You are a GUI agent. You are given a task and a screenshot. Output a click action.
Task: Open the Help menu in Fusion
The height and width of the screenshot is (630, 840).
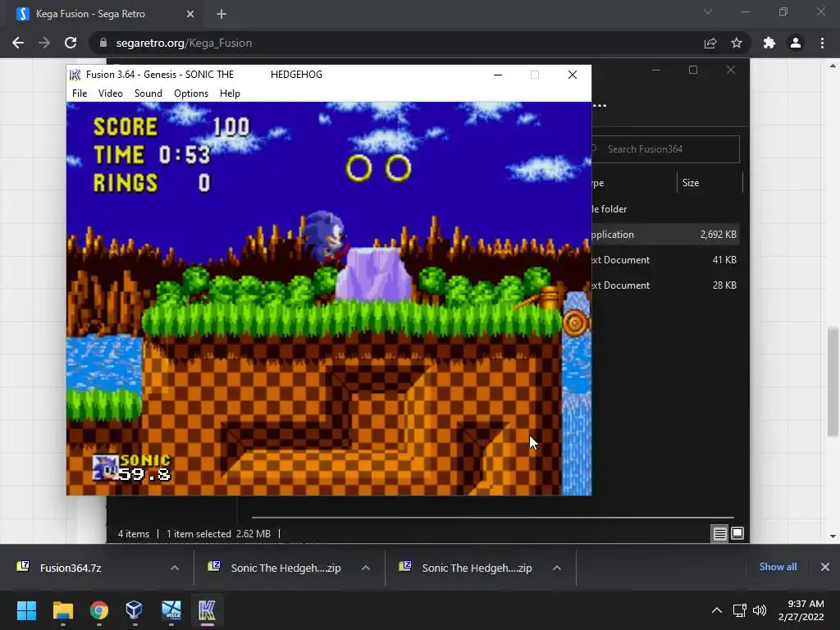pyautogui.click(x=230, y=94)
